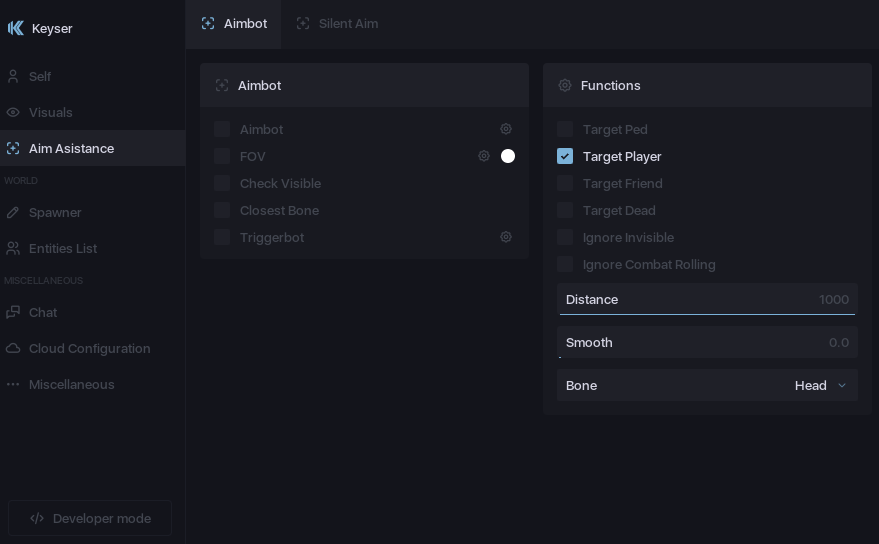This screenshot has height=544, width=879.
Task: Uncheck the Target Player checkbox
Action: click(x=565, y=156)
